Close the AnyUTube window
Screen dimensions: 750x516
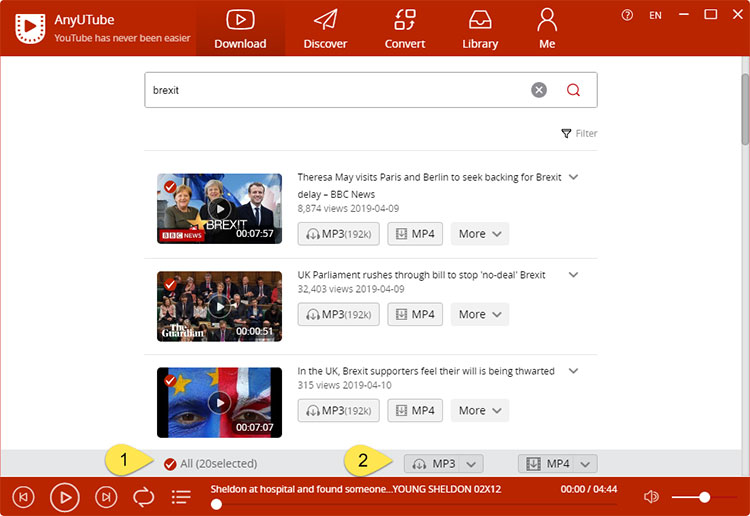coord(738,14)
